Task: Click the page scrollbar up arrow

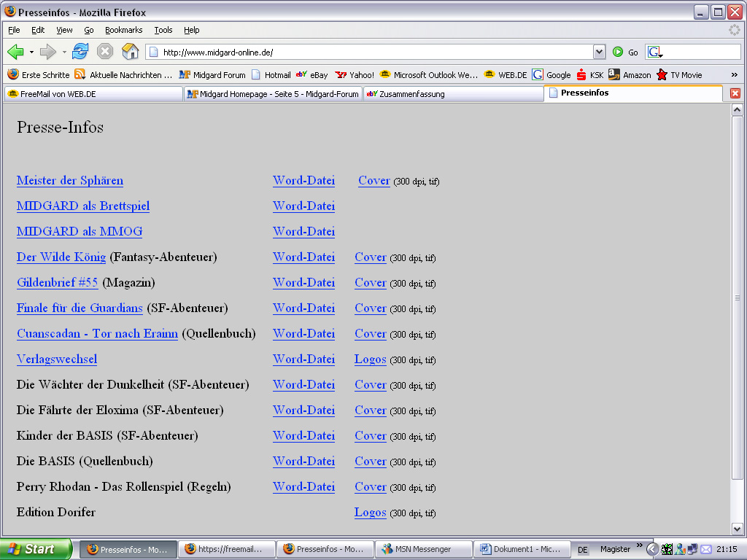Action: pyautogui.click(x=737, y=110)
